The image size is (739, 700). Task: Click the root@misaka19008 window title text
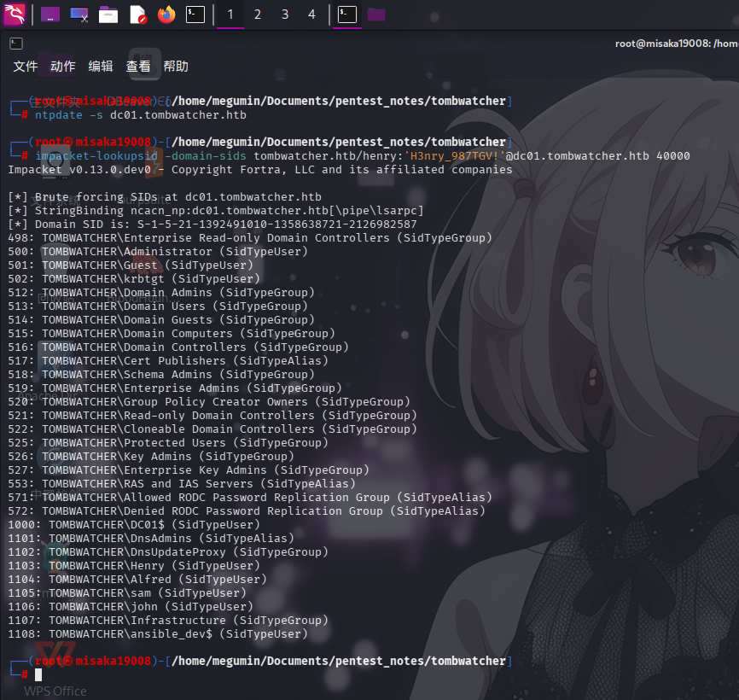click(677, 44)
